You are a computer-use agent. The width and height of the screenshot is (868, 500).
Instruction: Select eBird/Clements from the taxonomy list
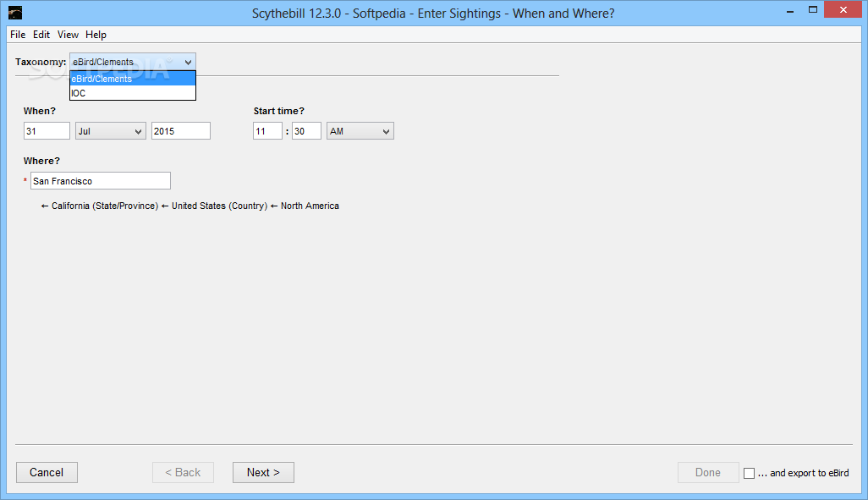(133, 79)
